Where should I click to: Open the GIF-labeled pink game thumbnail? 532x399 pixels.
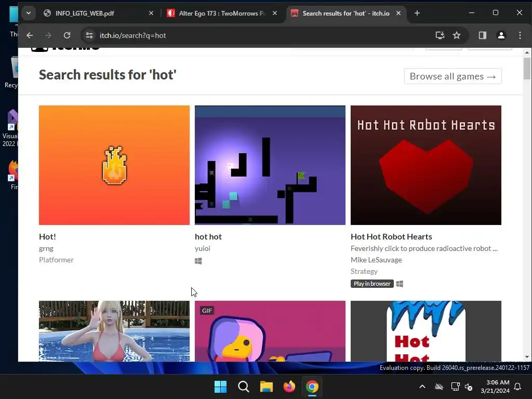270,331
